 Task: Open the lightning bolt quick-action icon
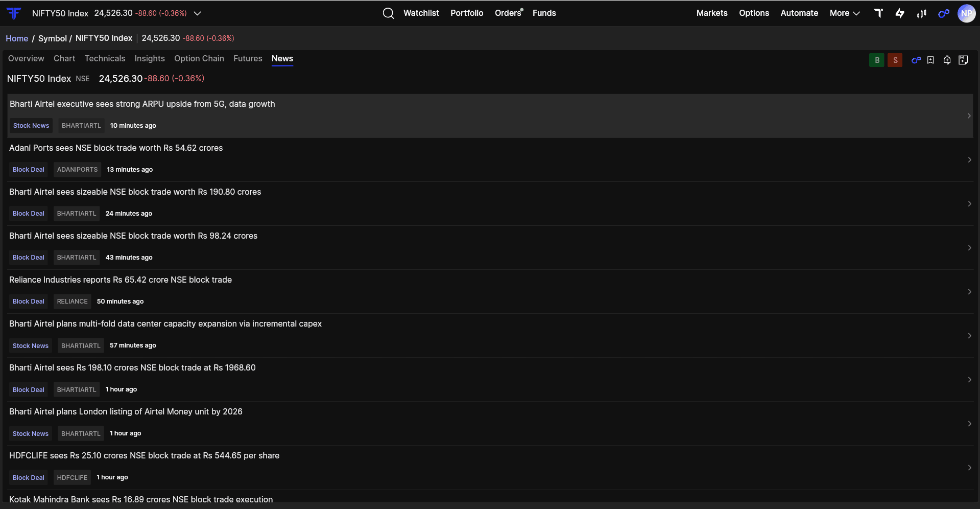click(x=900, y=13)
